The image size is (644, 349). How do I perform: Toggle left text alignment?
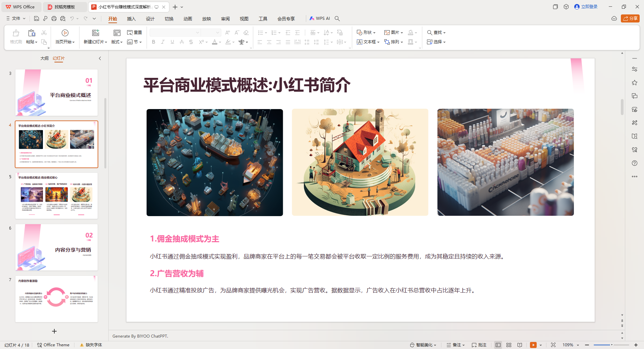(x=260, y=42)
